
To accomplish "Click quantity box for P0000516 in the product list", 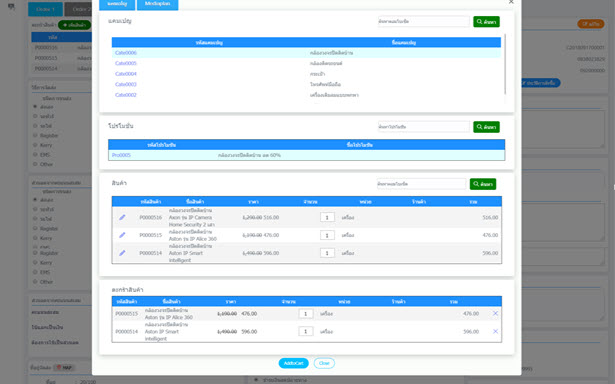I will [x=327, y=217].
